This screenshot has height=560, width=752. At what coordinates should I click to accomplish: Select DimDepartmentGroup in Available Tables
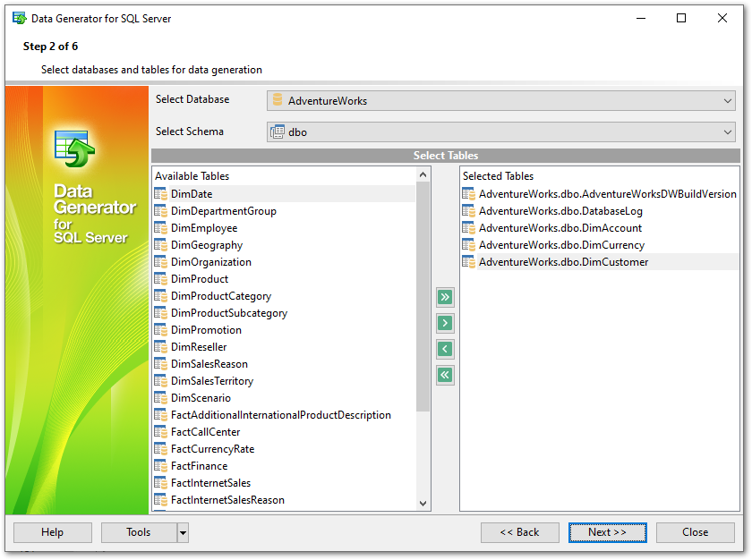pyautogui.click(x=285, y=211)
